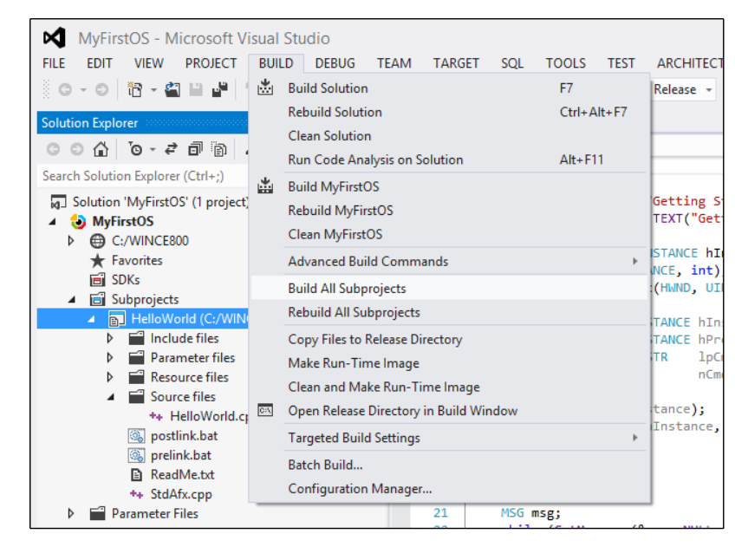Open the FILE menu
Image resolution: width=735 pixels, height=560 pixels.
coord(54,63)
